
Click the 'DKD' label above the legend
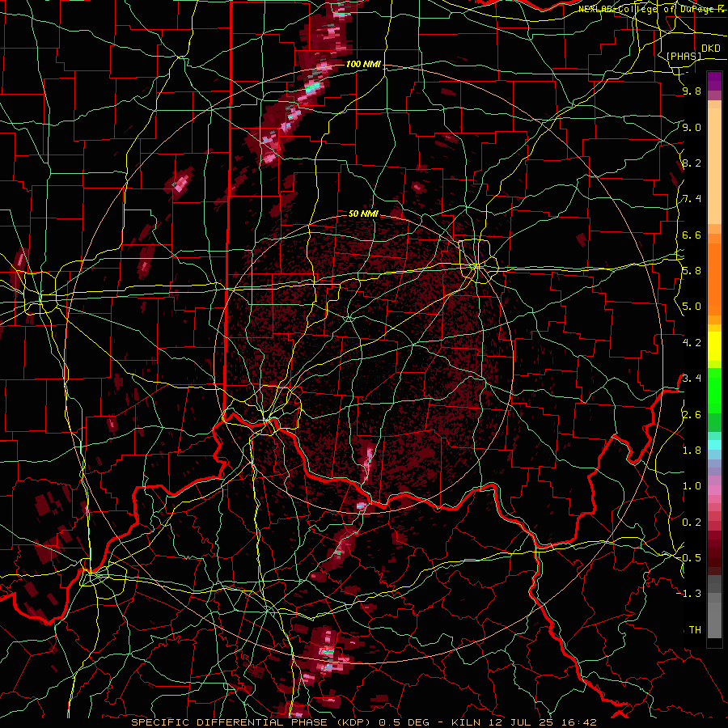pyautogui.click(x=710, y=49)
